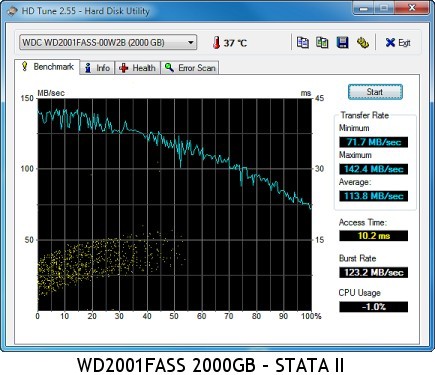Maximize the HD Tune window
Screen dimensions: 435x375
point(383,8)
